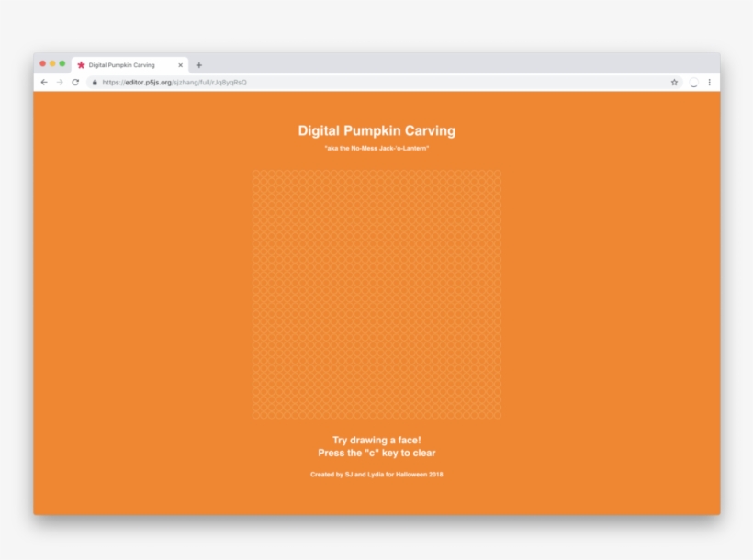753x560 pixels.
Task: Click the green maximize window button
Action: (x=62, y=63)
